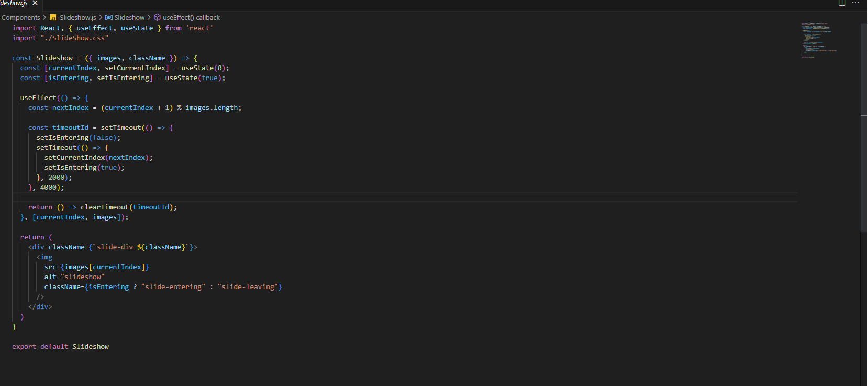Click the setIsEntering(false) call
The width and height of the screenshot is (868, 386).
coord(76,138)
